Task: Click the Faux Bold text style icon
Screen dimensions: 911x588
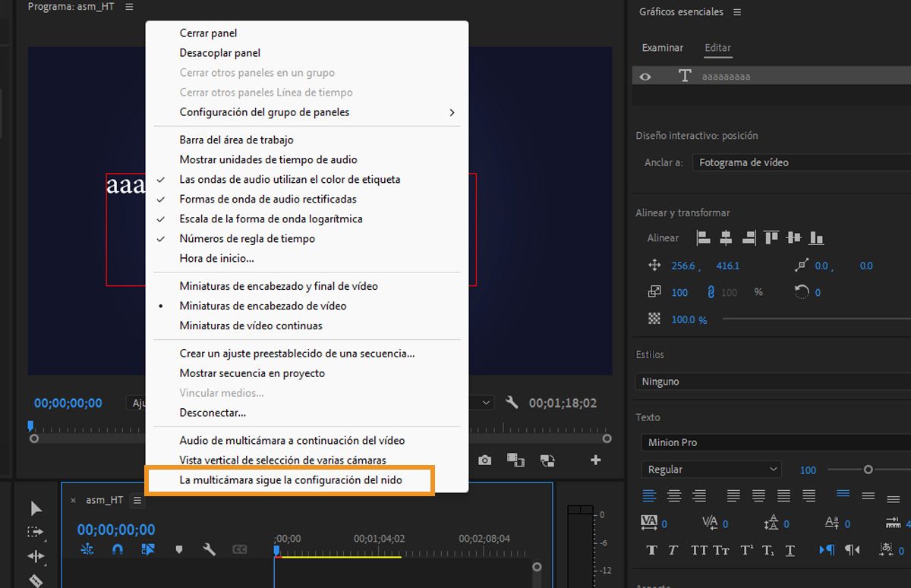Action: [651, 550]
